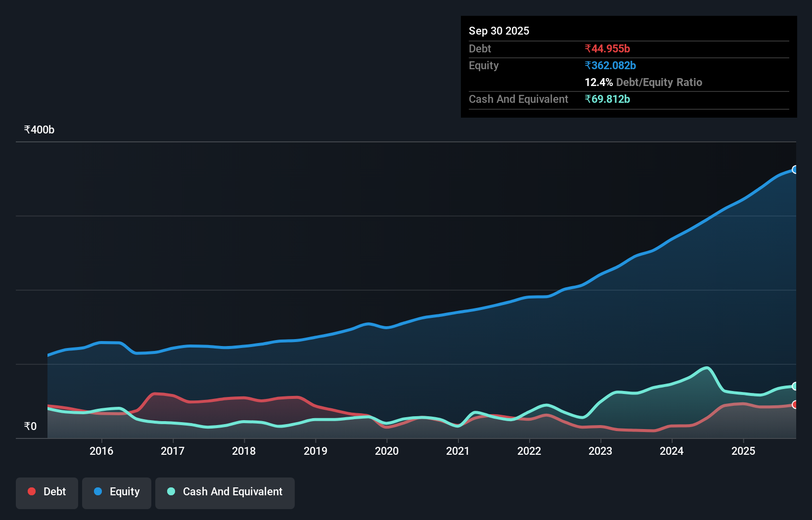This screenshot has height=520, width=812.
Task: Click the Cash And Equivalent tooltip label
Action: click(518, 99)
